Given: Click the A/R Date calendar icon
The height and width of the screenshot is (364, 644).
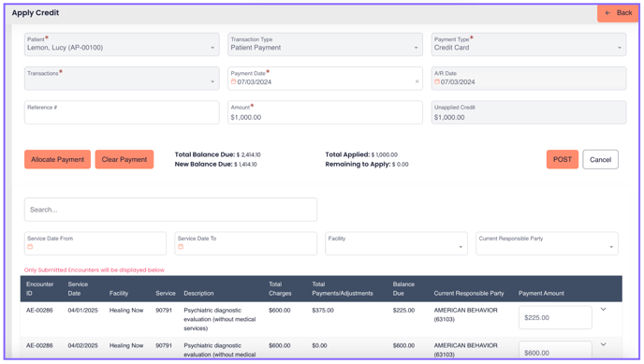Looking at the screenshot, I should point(437,81).
